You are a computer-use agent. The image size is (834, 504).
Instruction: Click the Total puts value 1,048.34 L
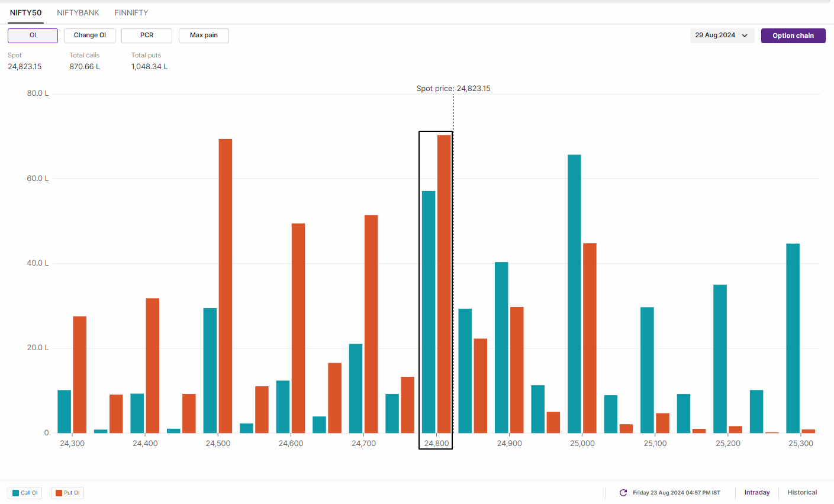tap(150, 67)
